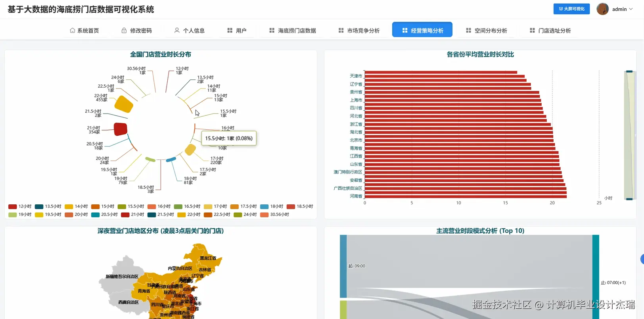The height and width of the screenshot is (319, 644).
Task: Click the 22小时 455家 pie slice
Action: point(124,104)
